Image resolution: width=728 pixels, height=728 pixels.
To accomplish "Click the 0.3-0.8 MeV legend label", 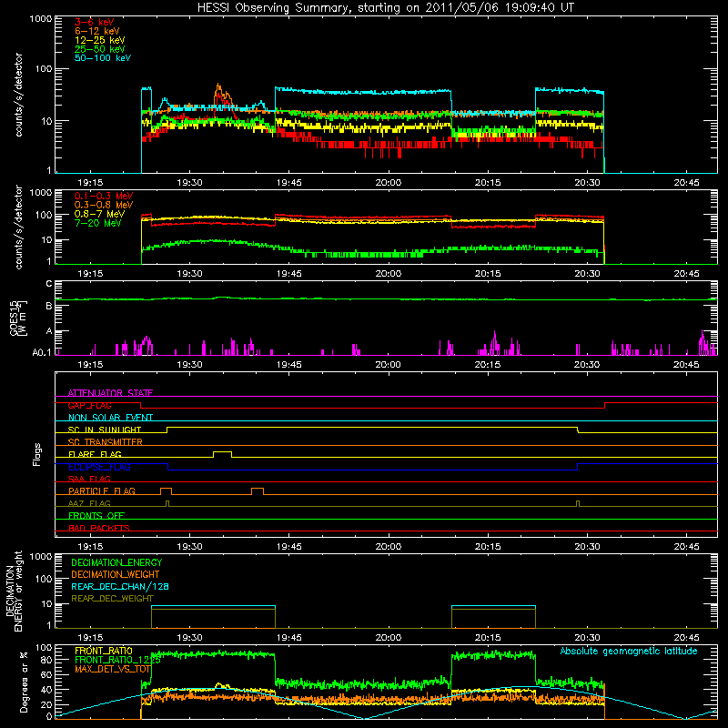I will point(104,206).
